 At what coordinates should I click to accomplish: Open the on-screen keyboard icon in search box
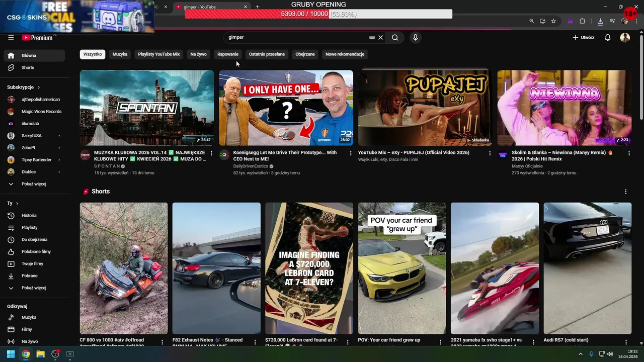[x=372, y=37]
